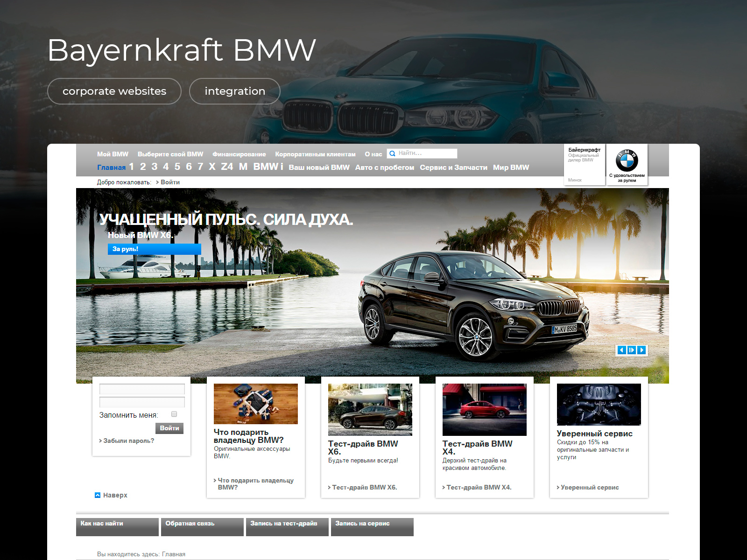Pause the slideshow using the middle carousel control
Image resolution: width=747 pixels, height=560 pixels.
632,350
